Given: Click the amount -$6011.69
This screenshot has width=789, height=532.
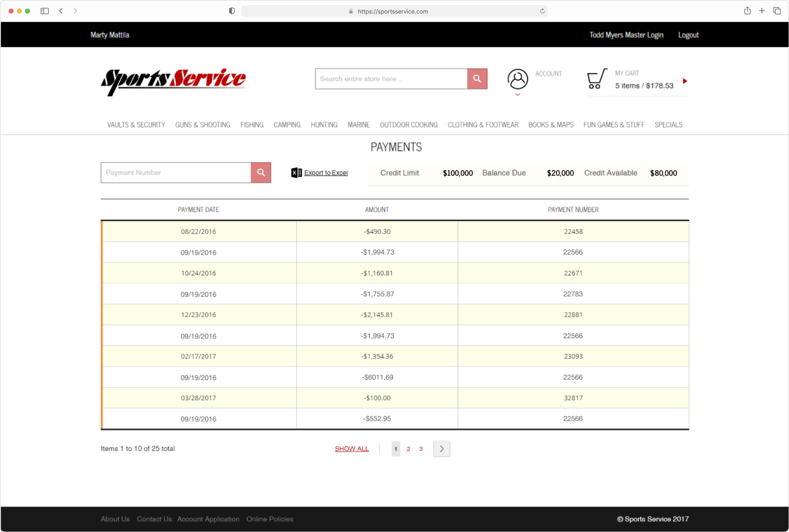Looking at the screenshot, I should pos(377,377).
